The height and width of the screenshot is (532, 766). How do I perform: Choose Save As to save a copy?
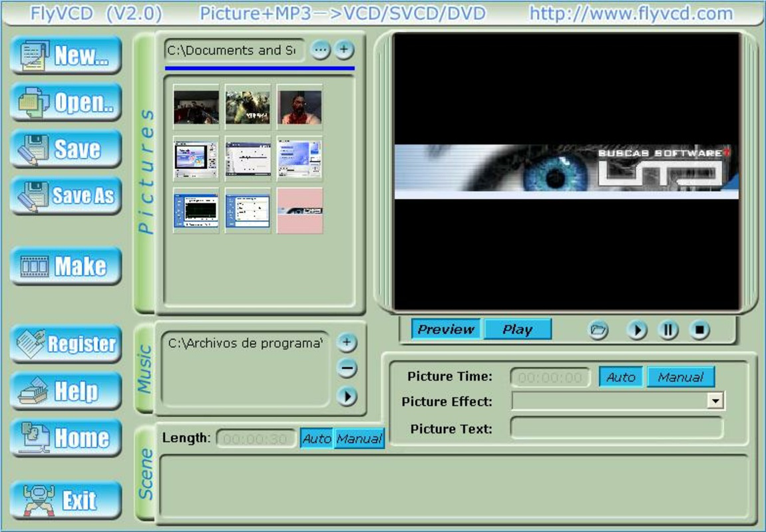66,196
